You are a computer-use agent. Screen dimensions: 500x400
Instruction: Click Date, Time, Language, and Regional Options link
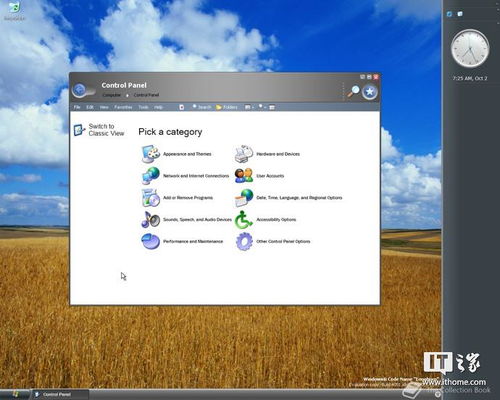pyautogui.click(x=299, y=198)
